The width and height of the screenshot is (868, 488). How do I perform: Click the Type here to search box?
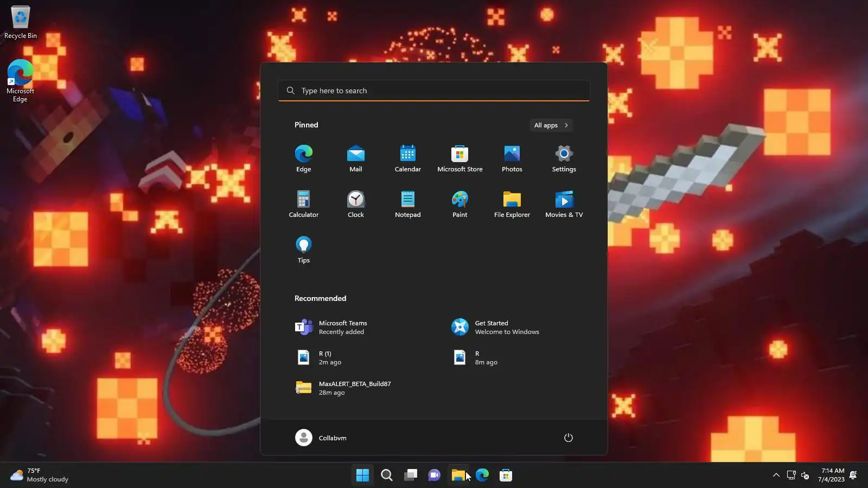434,91
